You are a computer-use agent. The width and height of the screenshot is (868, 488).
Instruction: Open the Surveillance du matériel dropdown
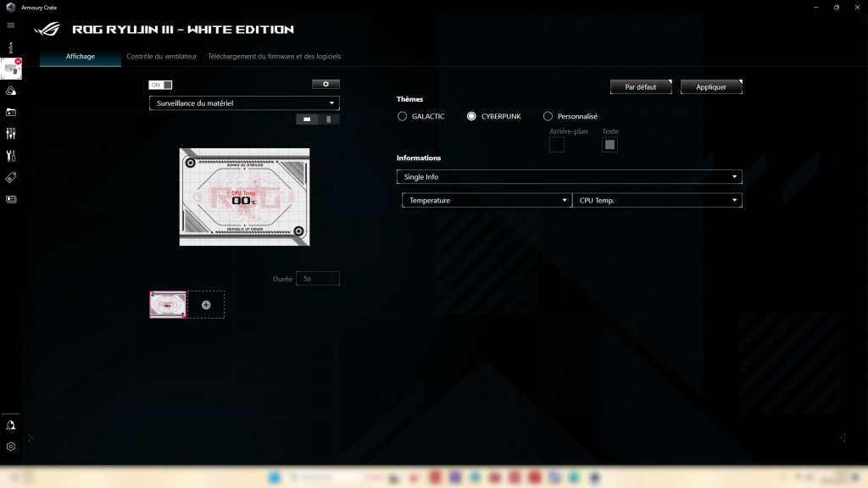coord(244,103)
